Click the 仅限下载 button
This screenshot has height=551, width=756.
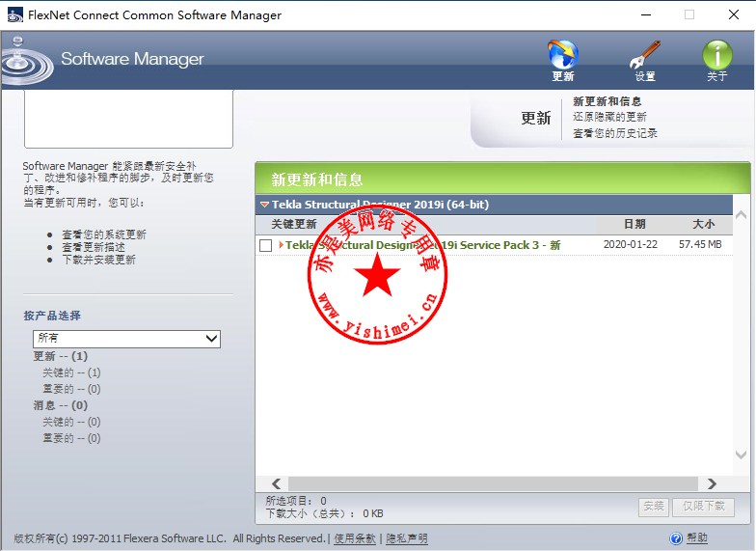point(704,507)
